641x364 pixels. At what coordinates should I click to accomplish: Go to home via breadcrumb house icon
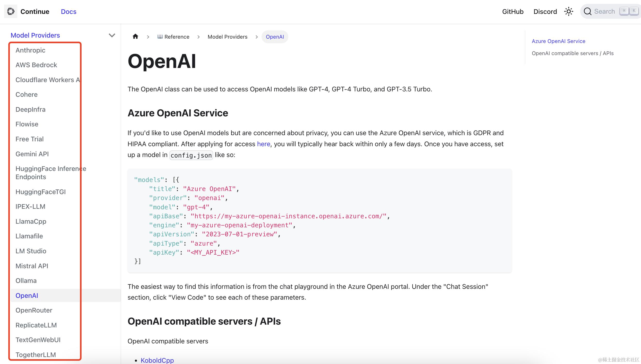pos(135,37)
